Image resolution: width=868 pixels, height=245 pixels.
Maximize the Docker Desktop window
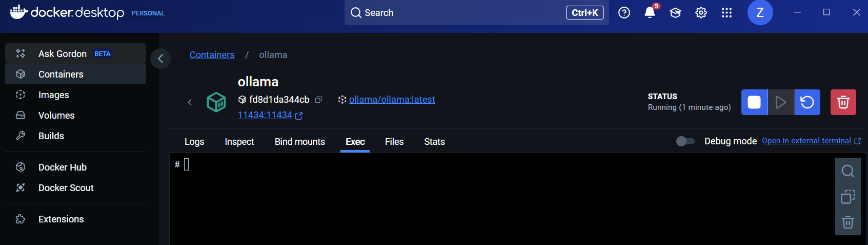pos(826,12)
